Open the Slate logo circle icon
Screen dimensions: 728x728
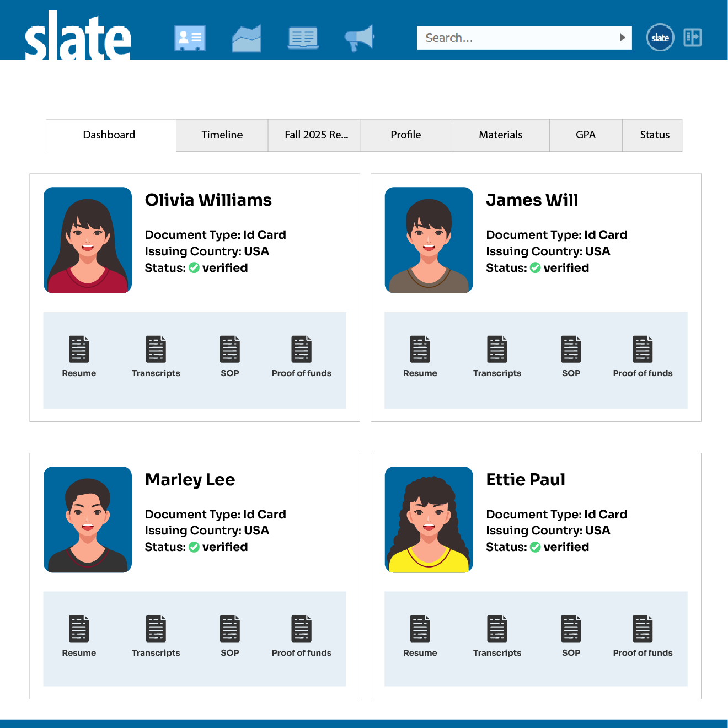point(660,38)
